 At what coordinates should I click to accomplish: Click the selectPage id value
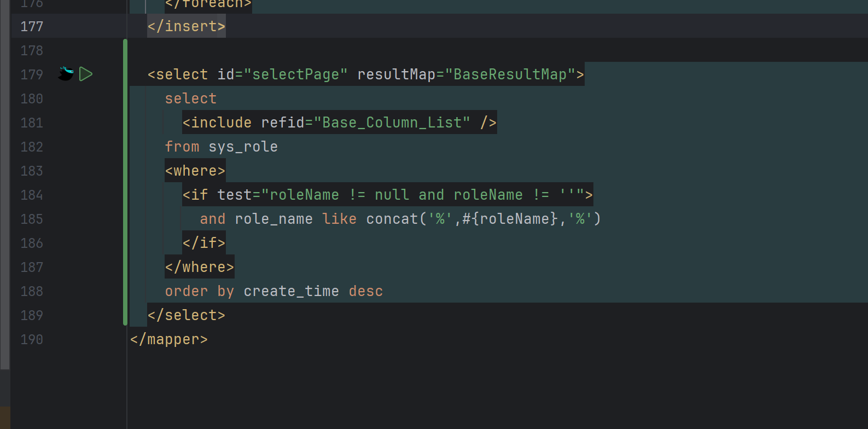point(296,74)
